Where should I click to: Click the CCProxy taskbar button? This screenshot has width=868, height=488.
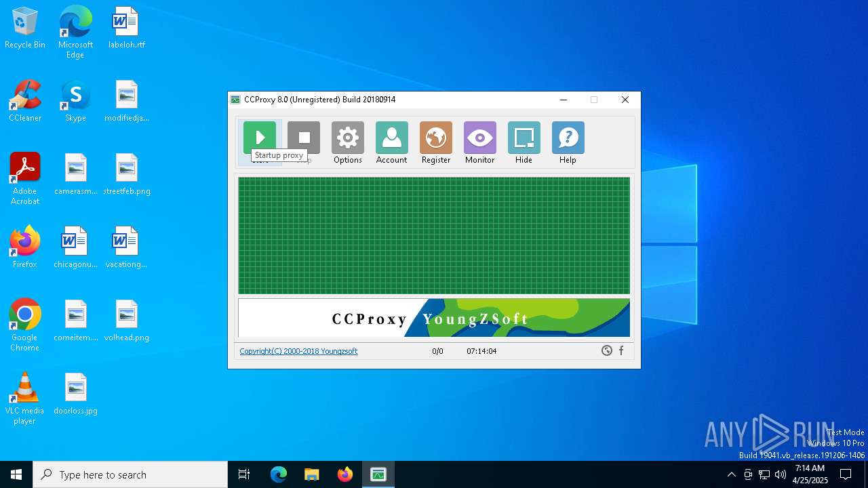[378, 474]
